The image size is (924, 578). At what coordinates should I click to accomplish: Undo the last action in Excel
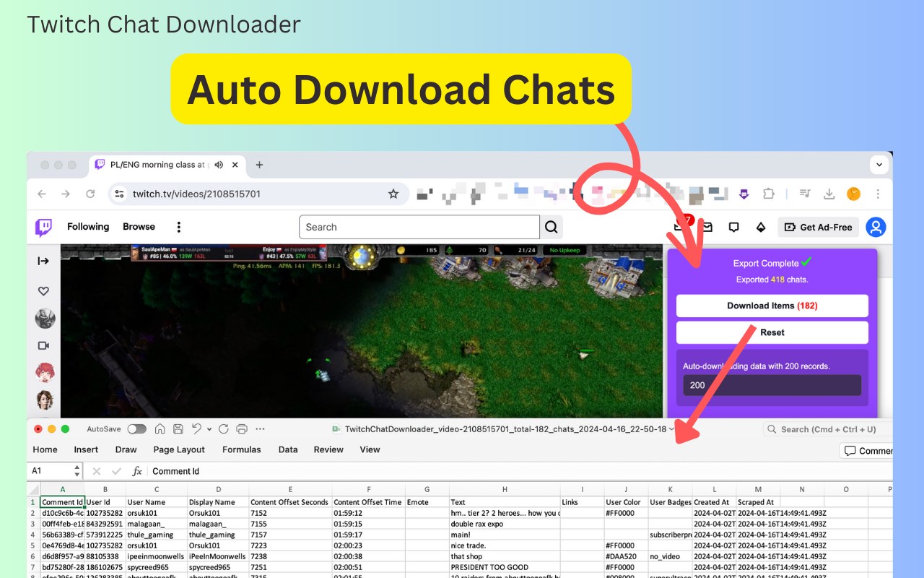196,429
